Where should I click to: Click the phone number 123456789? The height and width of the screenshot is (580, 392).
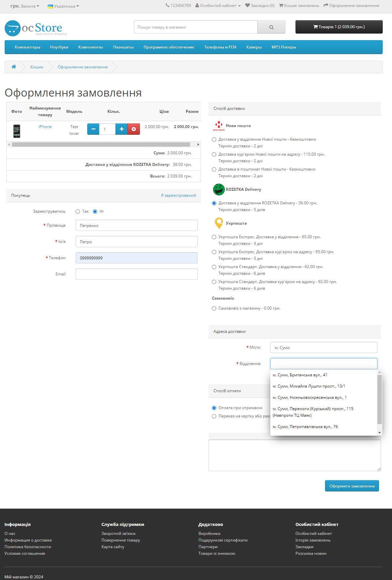178,6
